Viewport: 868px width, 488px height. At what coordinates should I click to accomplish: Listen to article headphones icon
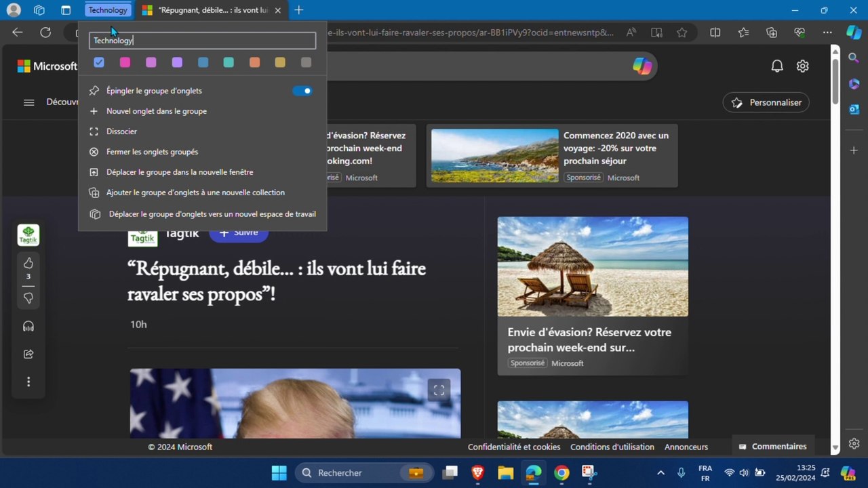pyautogui.click(x=28, y=327)
